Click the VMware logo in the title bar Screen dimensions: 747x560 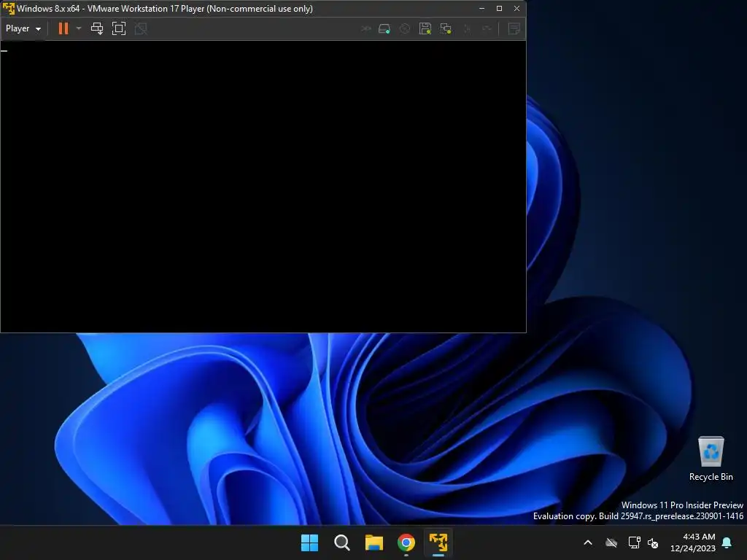[8, 9]
